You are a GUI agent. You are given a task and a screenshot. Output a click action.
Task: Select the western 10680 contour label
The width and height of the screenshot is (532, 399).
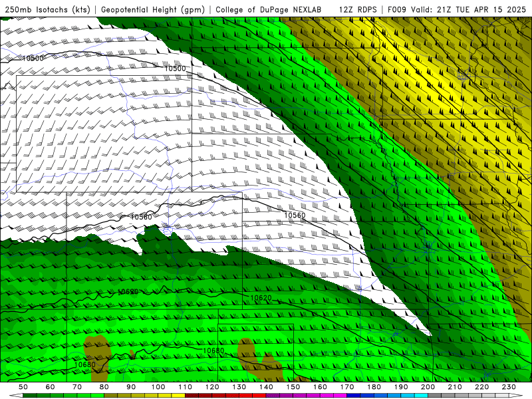(x=85, y=364)
